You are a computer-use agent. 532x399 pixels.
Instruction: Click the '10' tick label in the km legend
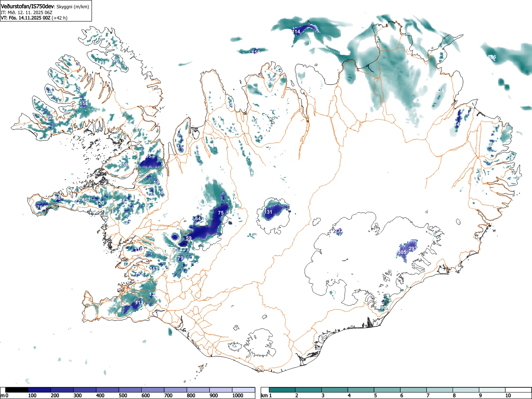coord(508,396)
